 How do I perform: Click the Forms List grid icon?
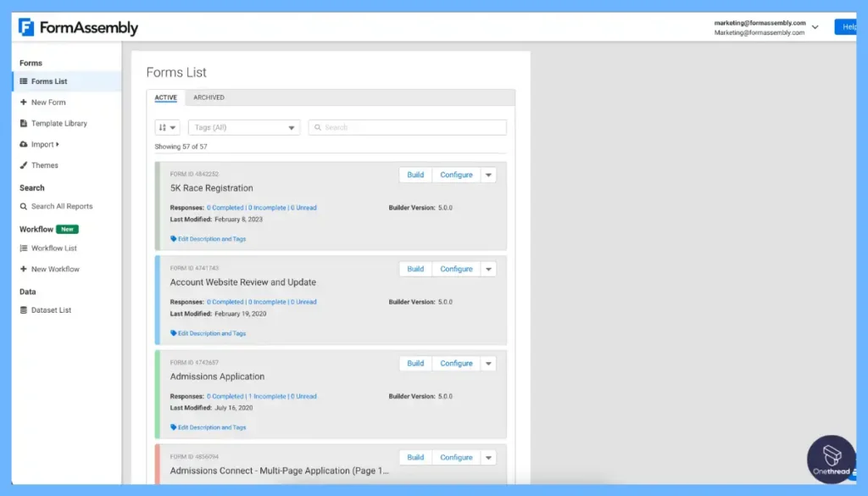pyautogui.click(x=23, y=81)
